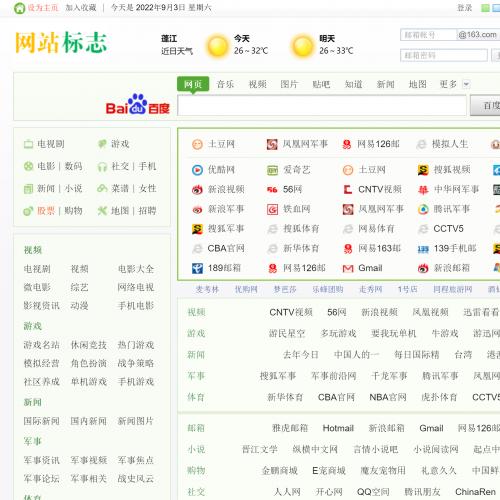Switch to the 图片 search tab
This screenshot has height=500, width=500.
click(289, 84)
